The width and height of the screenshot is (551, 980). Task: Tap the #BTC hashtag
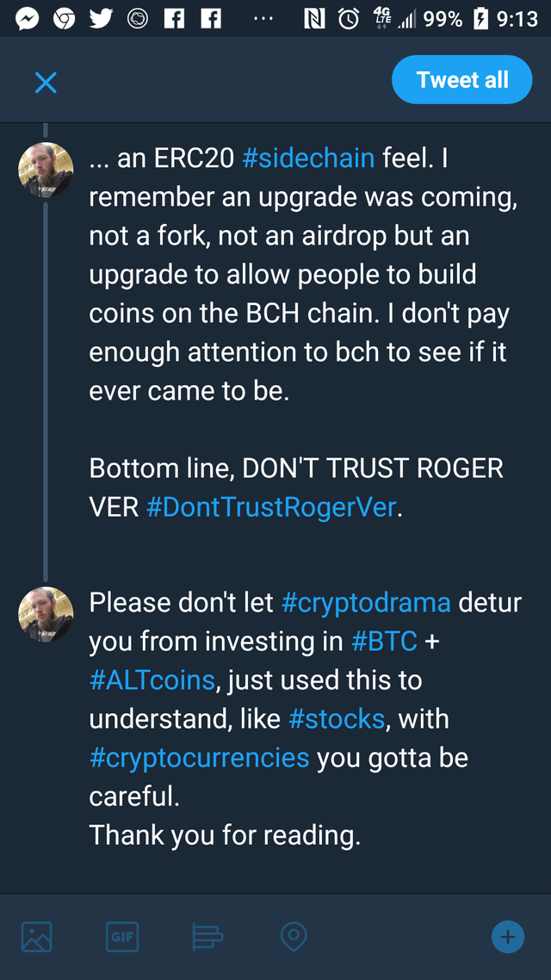tap(384, 641)
